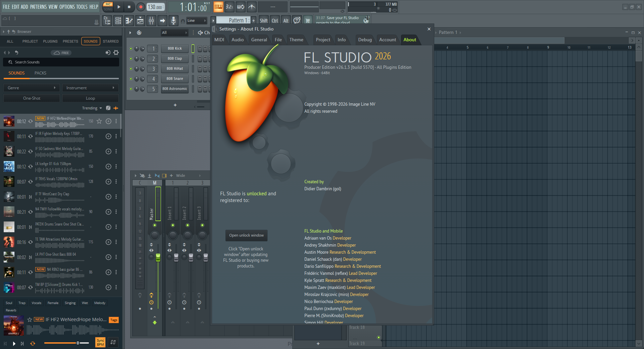
Task: Adjust the preview volume slider
Action: [66, 343]
